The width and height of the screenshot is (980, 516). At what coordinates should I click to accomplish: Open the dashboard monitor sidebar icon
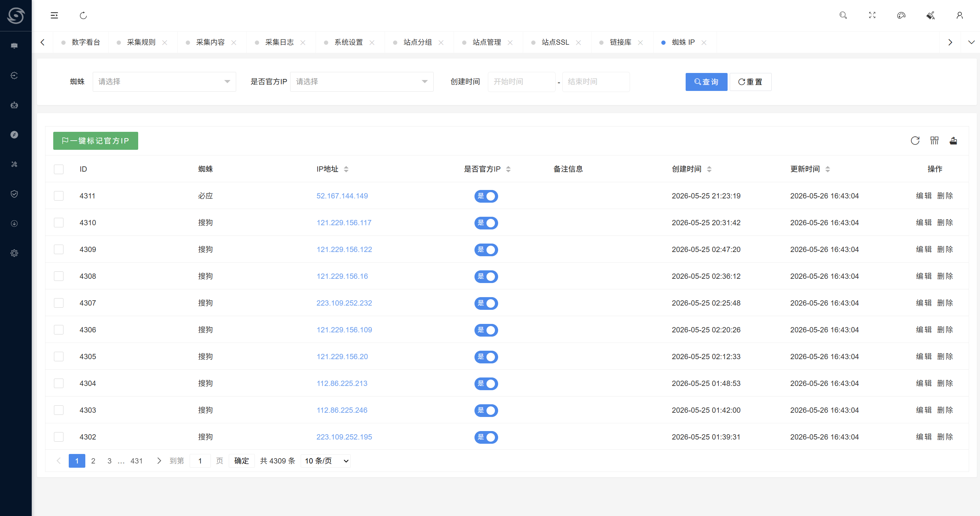coord(14,45)
